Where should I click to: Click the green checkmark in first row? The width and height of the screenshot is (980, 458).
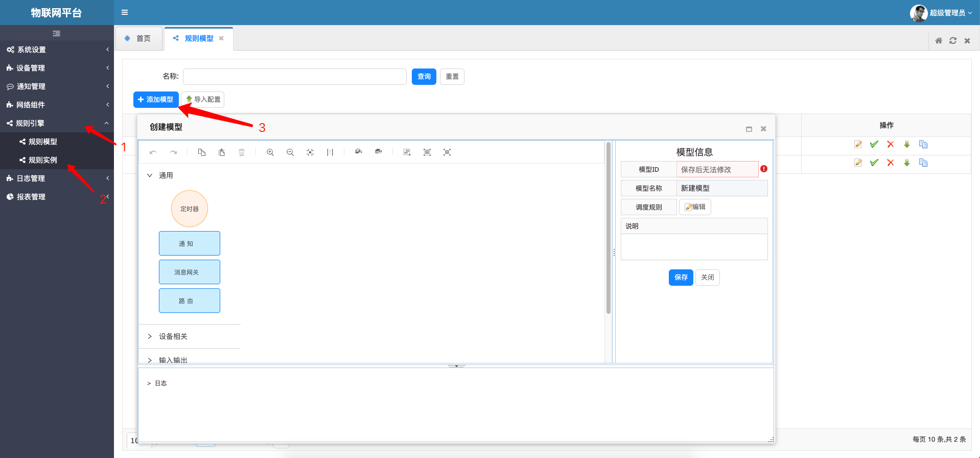(874, 145)
